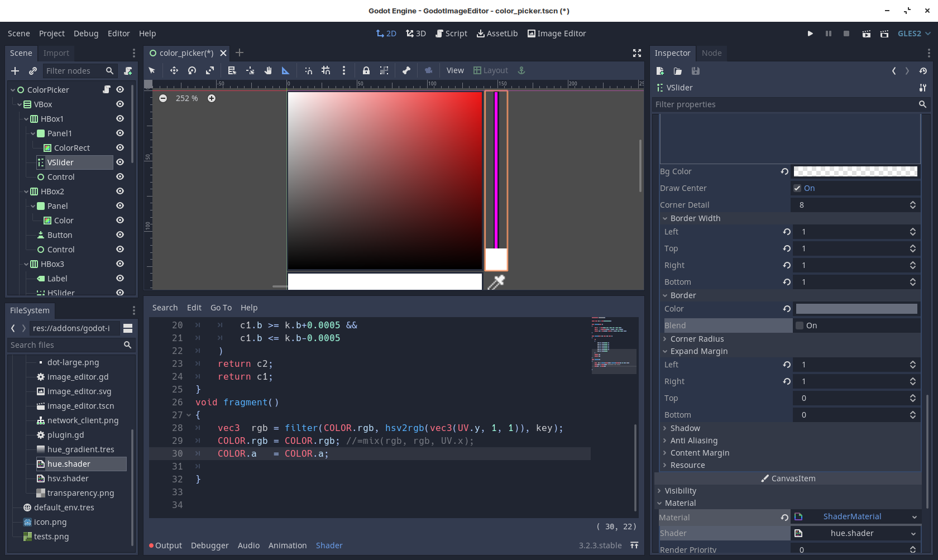The height and width of the screenshot is (560, 938).
Task: Lock the selected node with the lock icon
Action: coord(366,70)
